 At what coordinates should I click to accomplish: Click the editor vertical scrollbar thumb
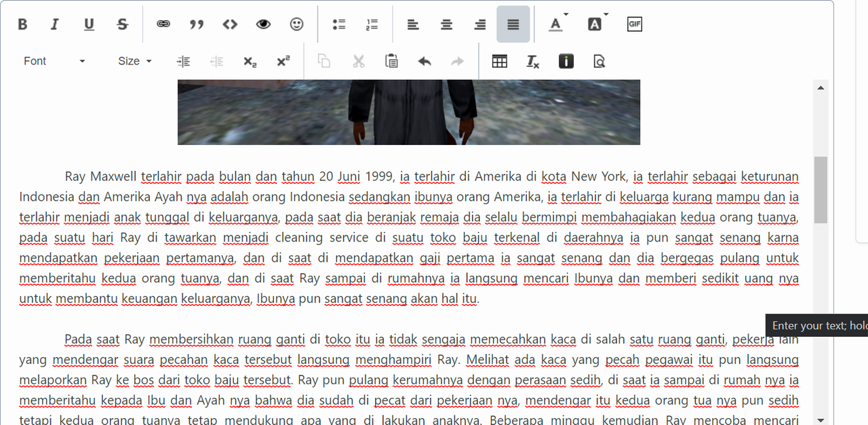[x=821, y=190]
